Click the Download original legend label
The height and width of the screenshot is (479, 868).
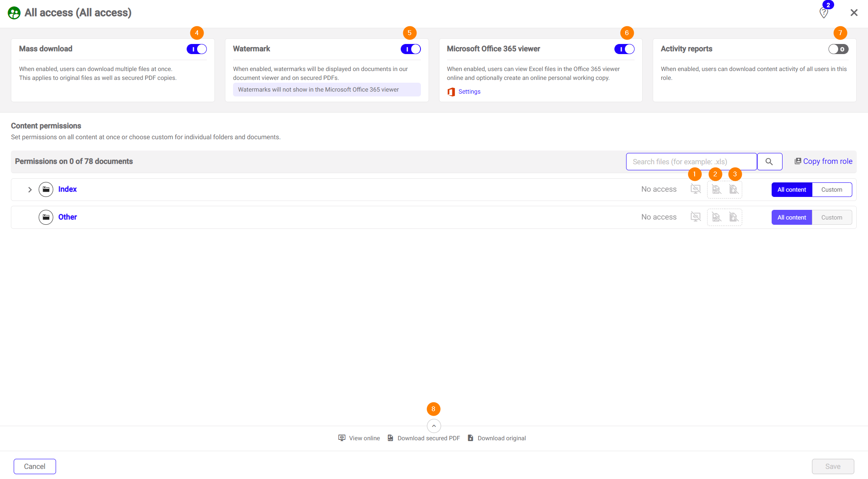click(502, 438)
